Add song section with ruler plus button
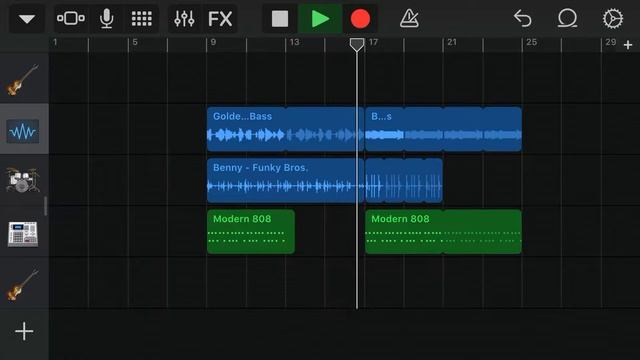Image resolution: width=640 pixels, height=360 pixels. (628, 45)
